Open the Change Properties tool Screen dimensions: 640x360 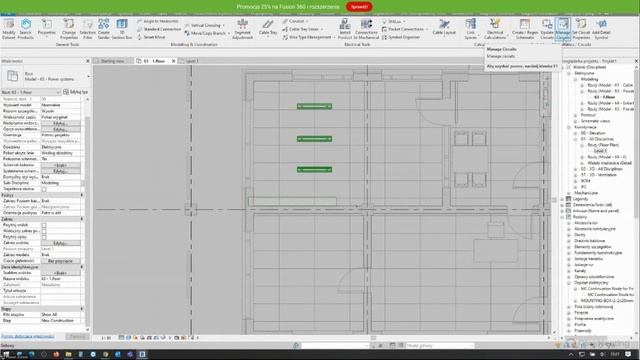coord(69,29)
